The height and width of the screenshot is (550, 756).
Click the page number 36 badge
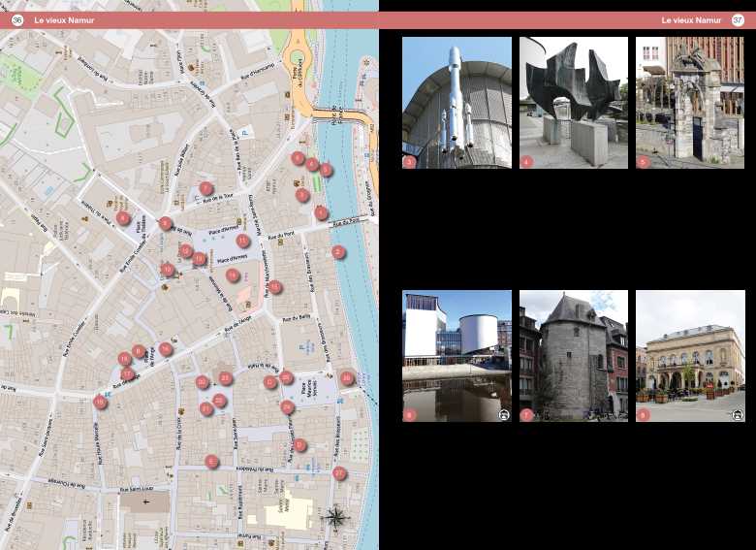pyautogui.click(x=17, y=20)
